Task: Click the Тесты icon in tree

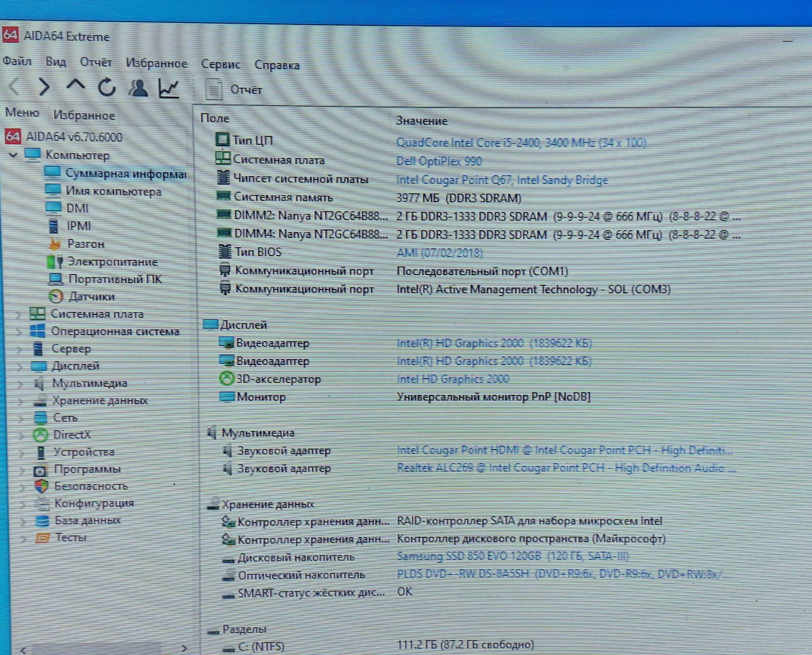Action: 42,538
